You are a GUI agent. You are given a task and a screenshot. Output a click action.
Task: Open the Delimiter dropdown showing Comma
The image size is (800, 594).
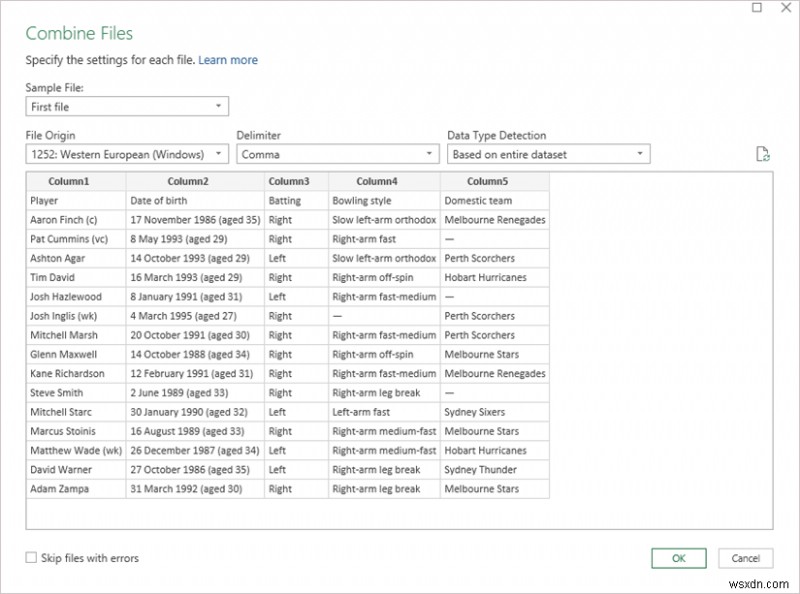(428, 154)
